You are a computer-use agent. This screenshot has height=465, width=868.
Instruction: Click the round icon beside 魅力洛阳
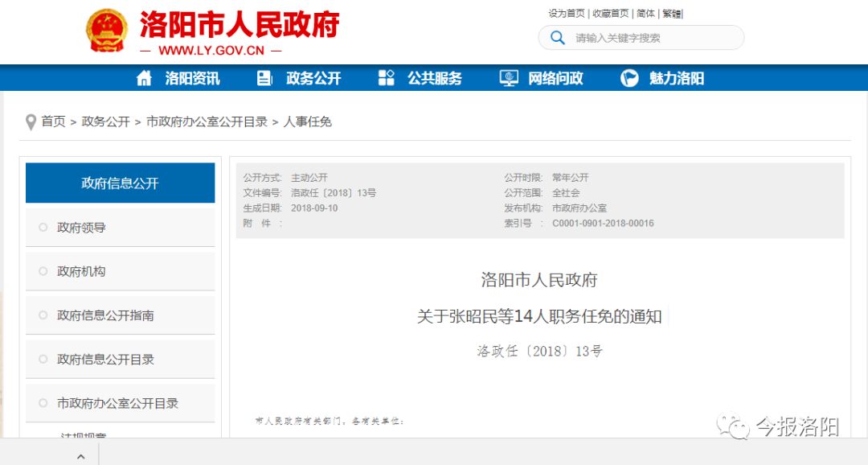(x=629, y=78)
